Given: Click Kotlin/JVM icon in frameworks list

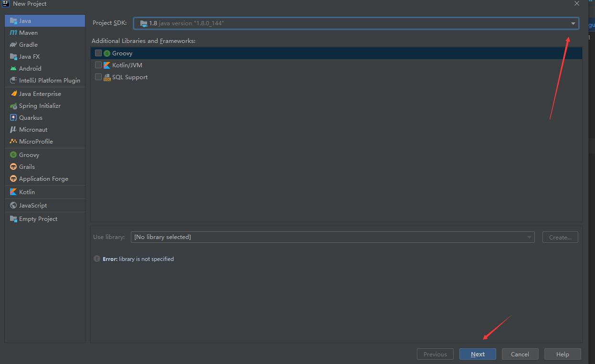Looking at the screenshot, I should click(x=107, y=65).
